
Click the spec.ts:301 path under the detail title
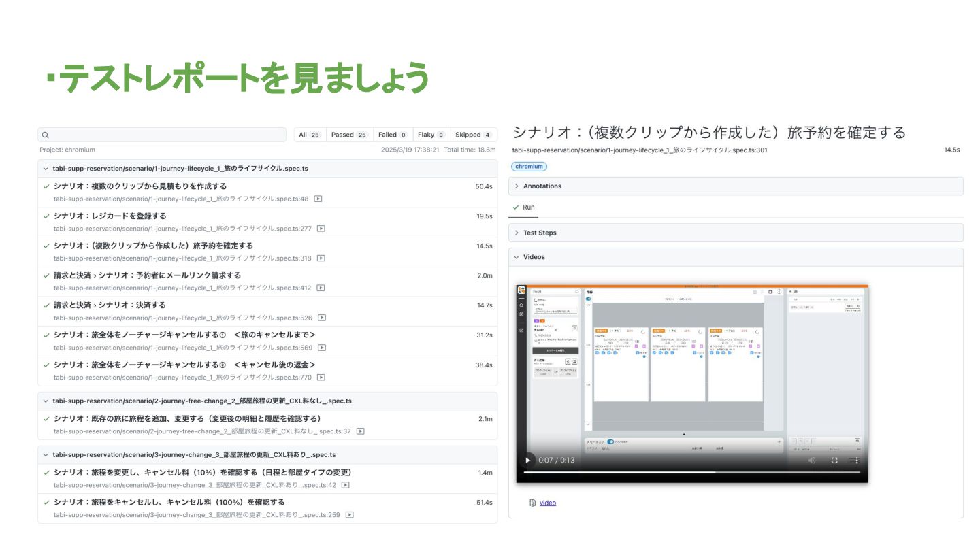[640, 150]
